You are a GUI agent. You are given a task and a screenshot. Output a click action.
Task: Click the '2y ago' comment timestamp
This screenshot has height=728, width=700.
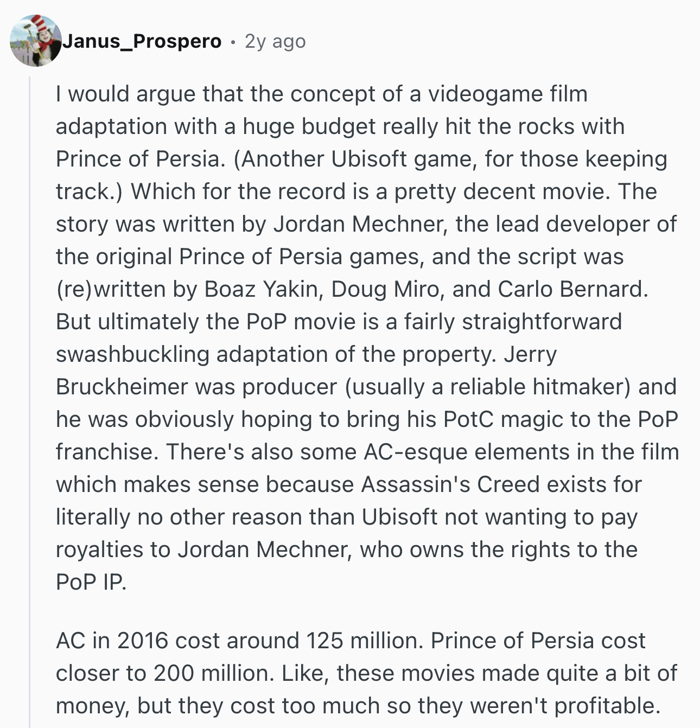(275, 41)
